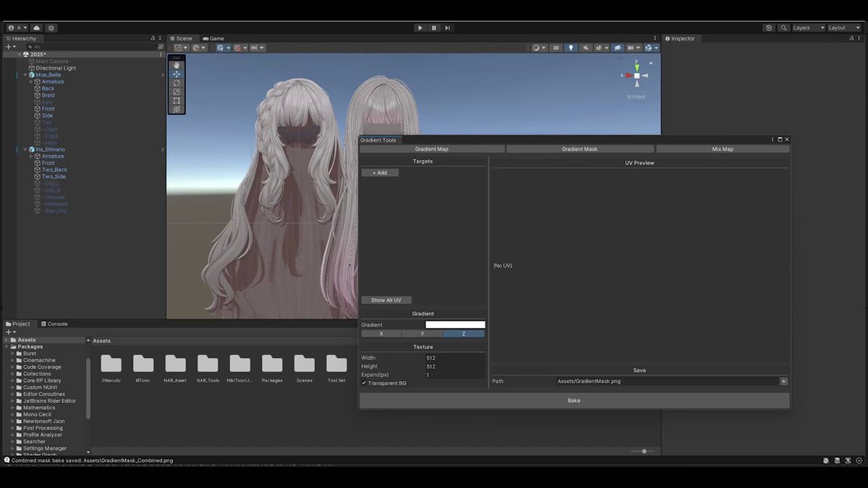This screenshot has height=488, width=868.
Task: Open the Gradient Mask tab
Action: click(x=579, y=149)
